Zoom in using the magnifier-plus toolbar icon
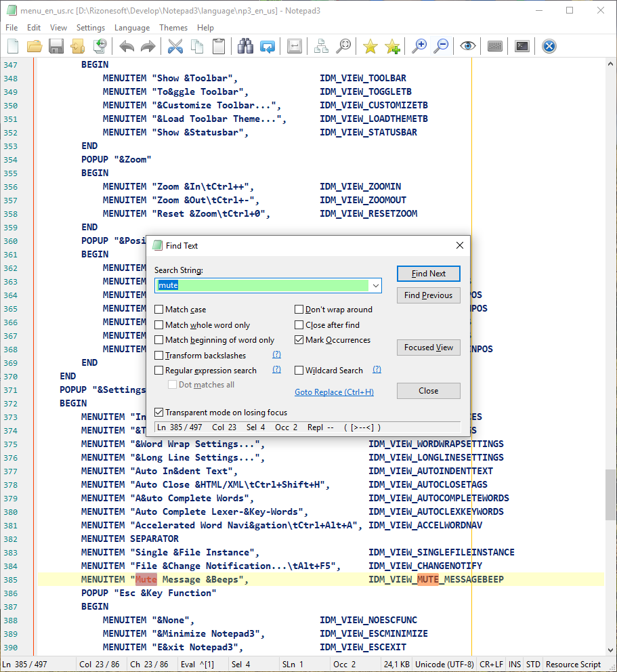The height and width of the screenshot is (672, 617). [x=419, y=46]
